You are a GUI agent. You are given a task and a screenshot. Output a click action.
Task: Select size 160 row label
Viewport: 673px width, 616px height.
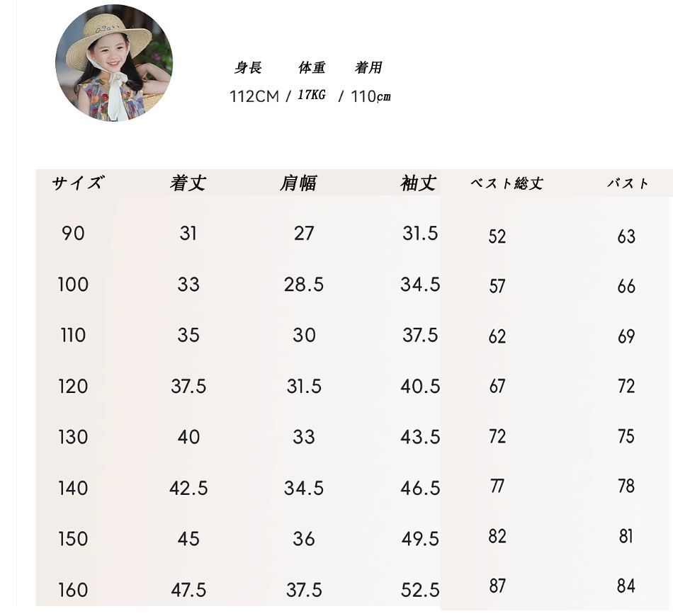[73, 589]
